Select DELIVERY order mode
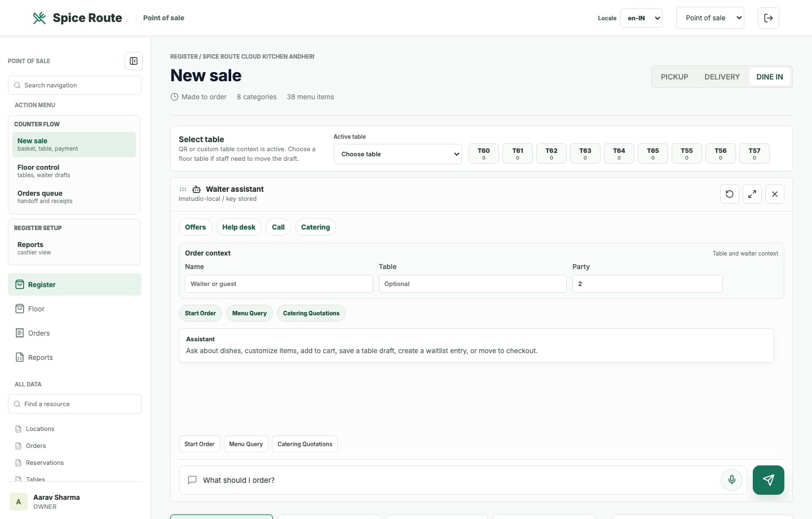The image size is (812, 519). click(x=722, y=77)
